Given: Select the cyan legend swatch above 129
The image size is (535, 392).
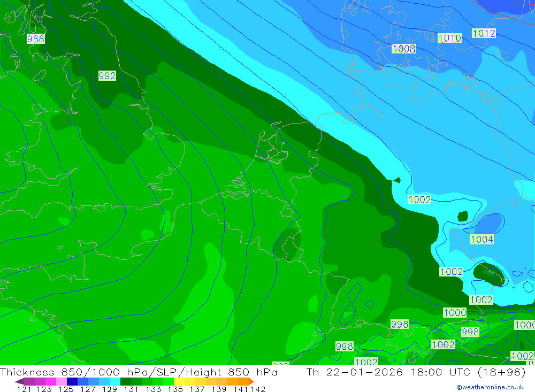Looking at the screenshot, I should (x=115, y=381).
